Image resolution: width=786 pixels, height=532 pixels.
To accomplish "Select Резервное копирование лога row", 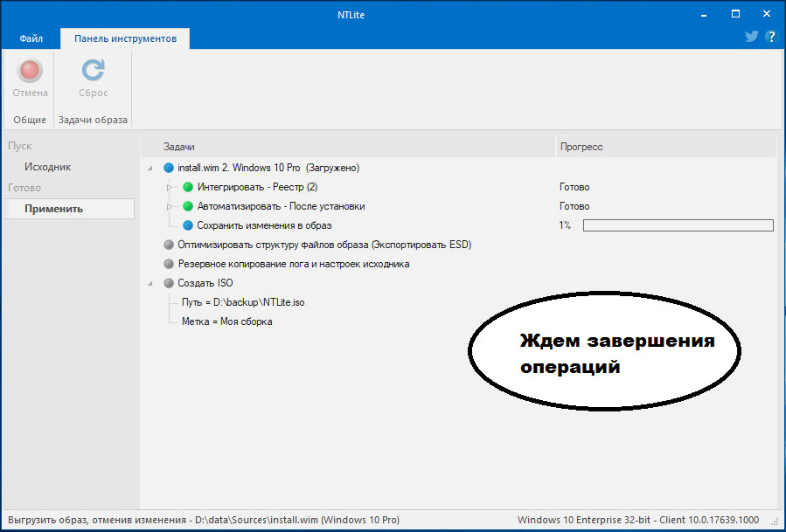I will coord(294,264).
